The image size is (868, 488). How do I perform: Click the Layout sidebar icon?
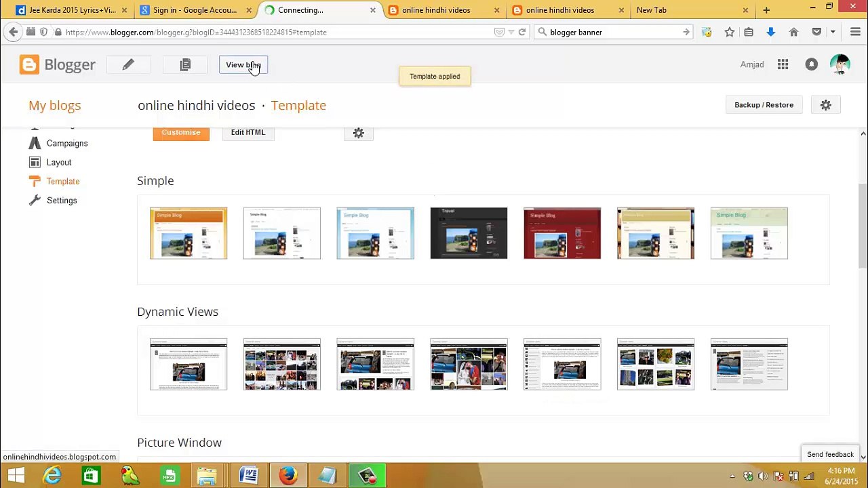coord(35,162)
